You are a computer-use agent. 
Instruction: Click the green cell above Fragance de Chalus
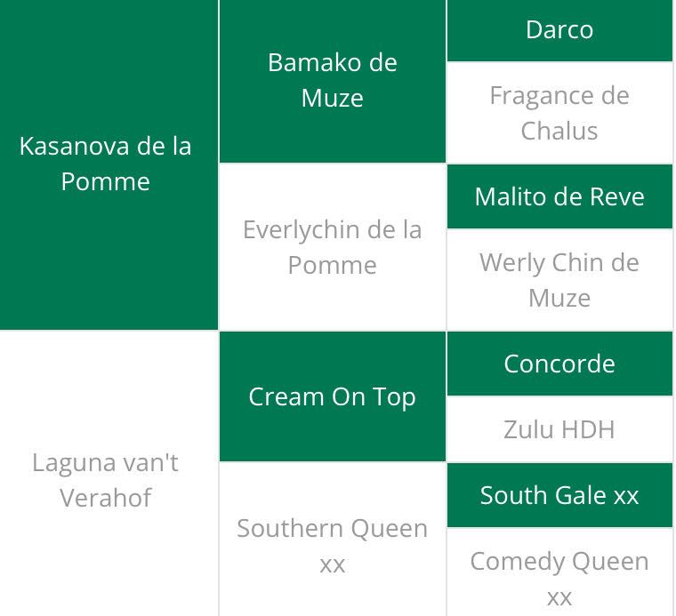tap(559, 30)
